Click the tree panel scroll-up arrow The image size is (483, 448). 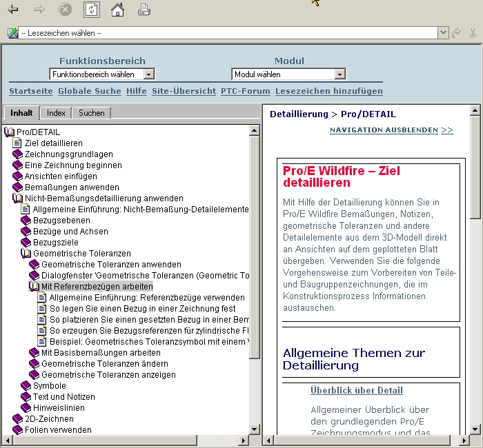(255, 130)
